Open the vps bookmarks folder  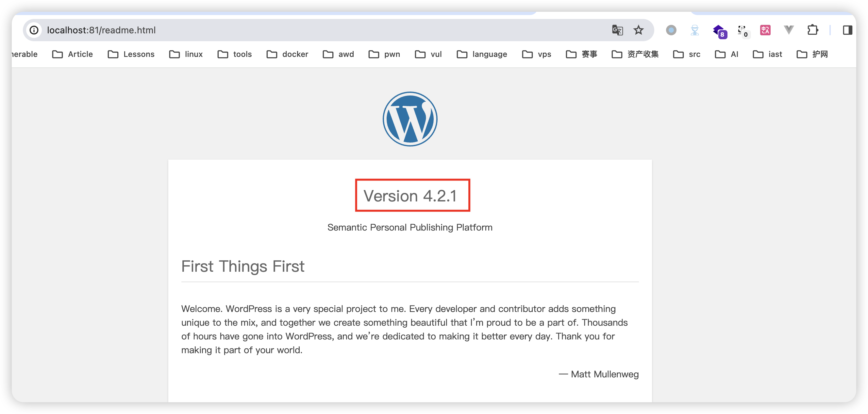(536, 54)
